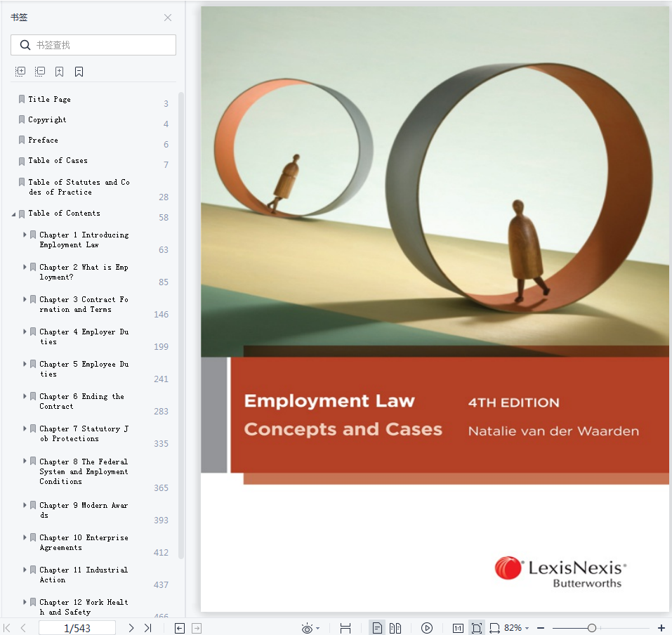Jump to last page button

pyautogui.click(x=148, y=628)
